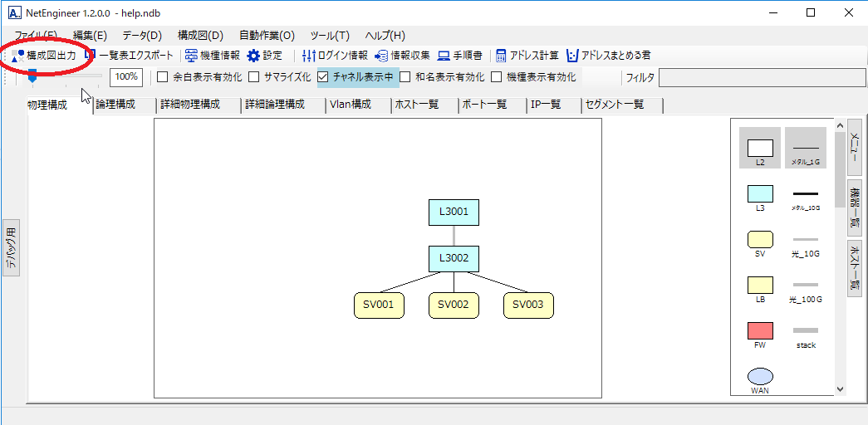Open 機種情報 device info
Viewport: 868px width, 425px height.
point(212,56)
